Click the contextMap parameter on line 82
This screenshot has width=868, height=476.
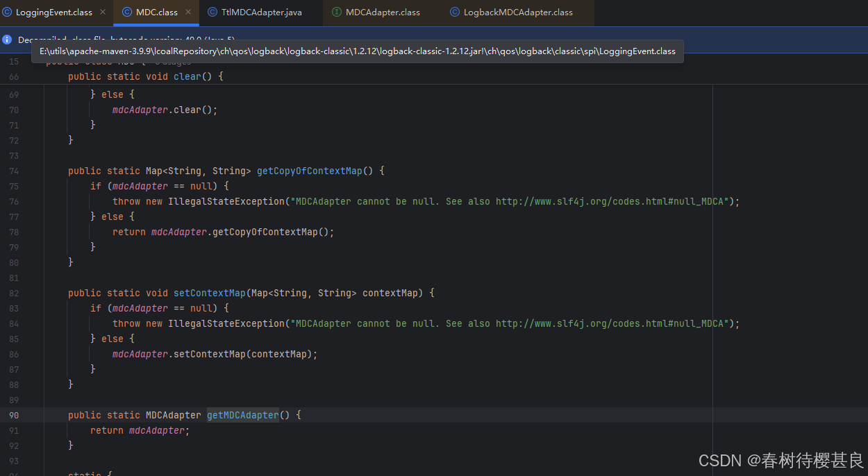pyautogui.click(x=390, y=293)
